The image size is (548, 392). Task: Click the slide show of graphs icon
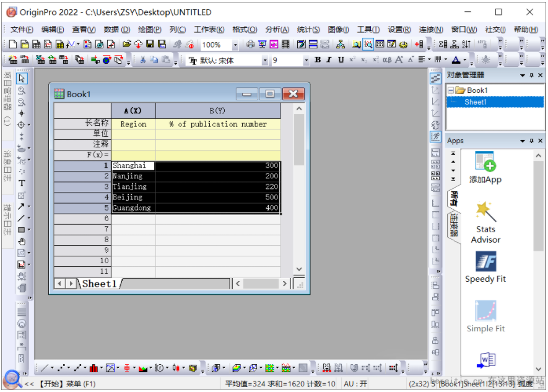(x=262, y=45)
